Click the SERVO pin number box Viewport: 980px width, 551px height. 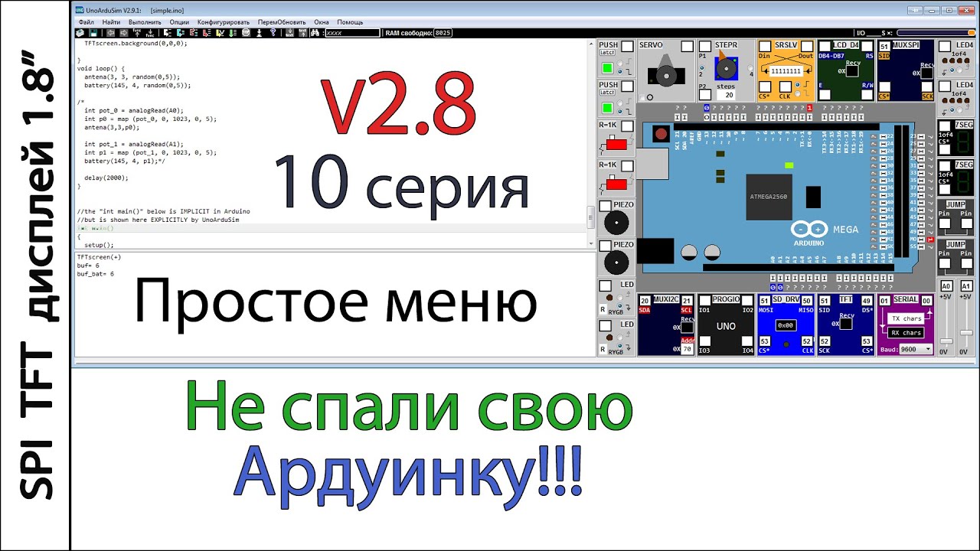pos(688,47)
